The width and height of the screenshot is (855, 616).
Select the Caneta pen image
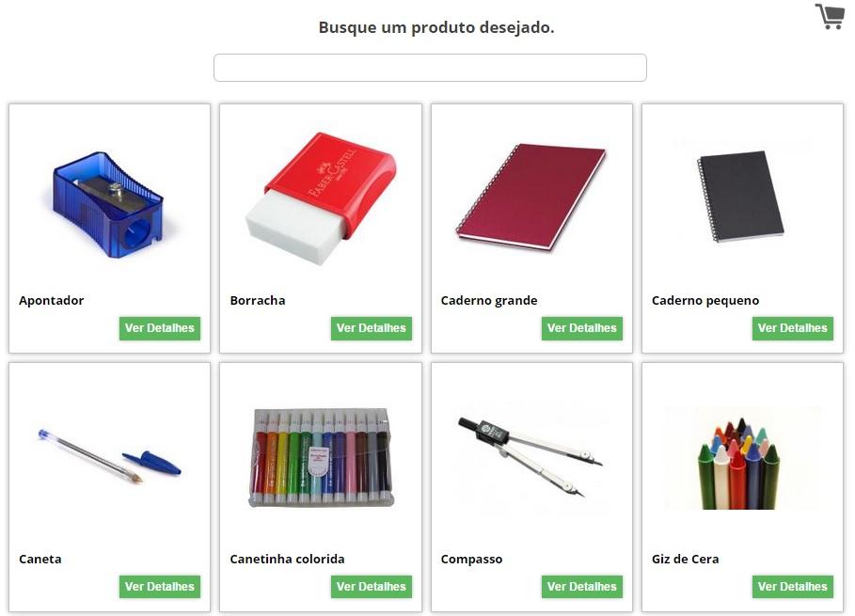(x=109, y=457)
